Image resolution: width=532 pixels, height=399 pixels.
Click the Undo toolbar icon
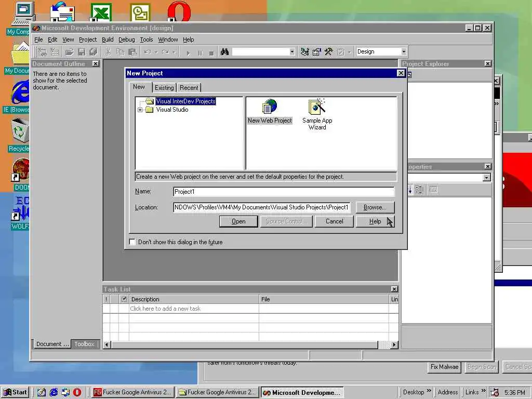pos(148,52)
